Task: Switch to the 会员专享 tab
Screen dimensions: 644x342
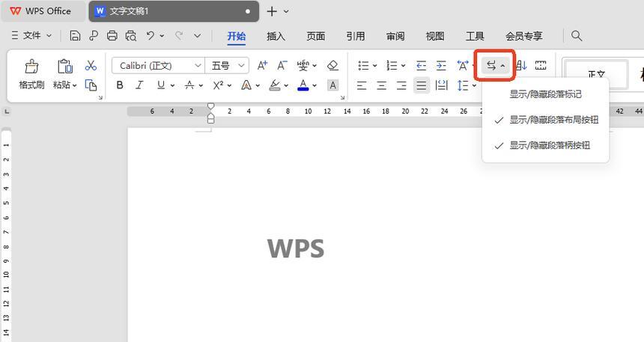Action: coord(524,36)
